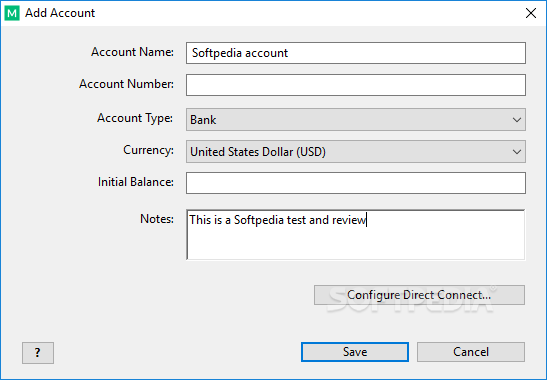Click the Account Name label
547x380 pixels.
(132, 52)
